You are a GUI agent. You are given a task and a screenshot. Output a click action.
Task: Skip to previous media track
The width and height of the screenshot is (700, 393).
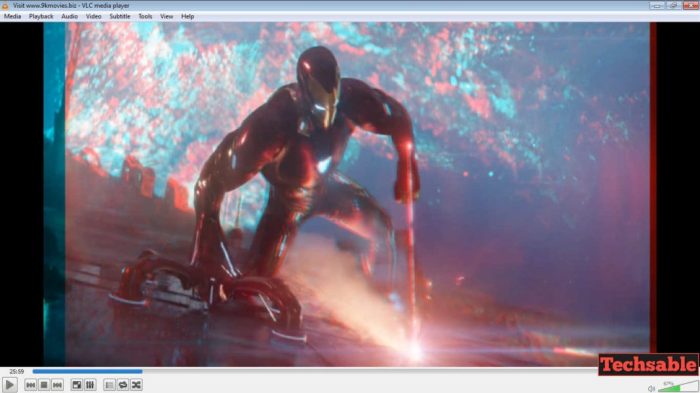[30, 385]
